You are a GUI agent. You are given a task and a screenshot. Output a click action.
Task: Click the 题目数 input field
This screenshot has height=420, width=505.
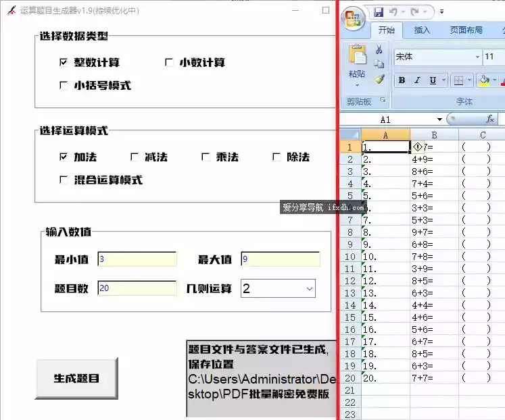tap(137, 288)
